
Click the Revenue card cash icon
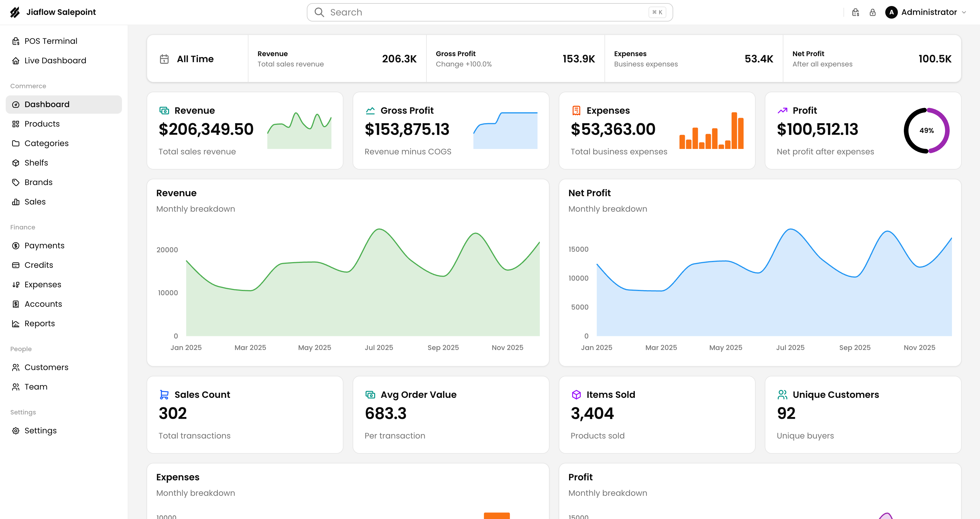[164, 111]
